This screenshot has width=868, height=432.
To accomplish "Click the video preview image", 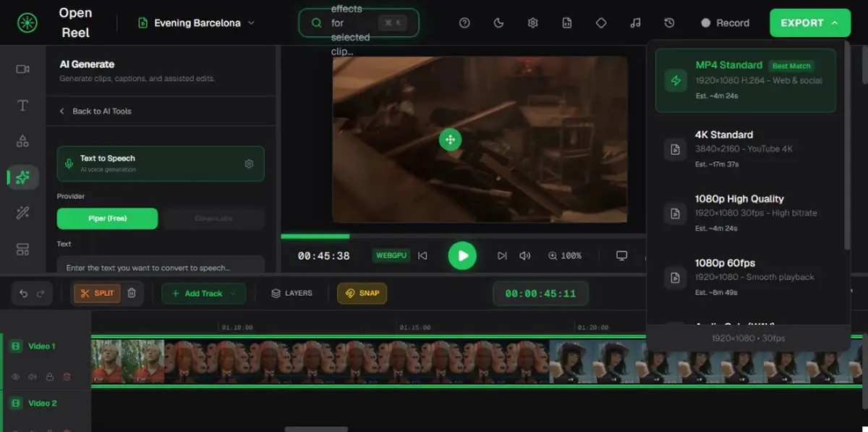I will point(480,140).
